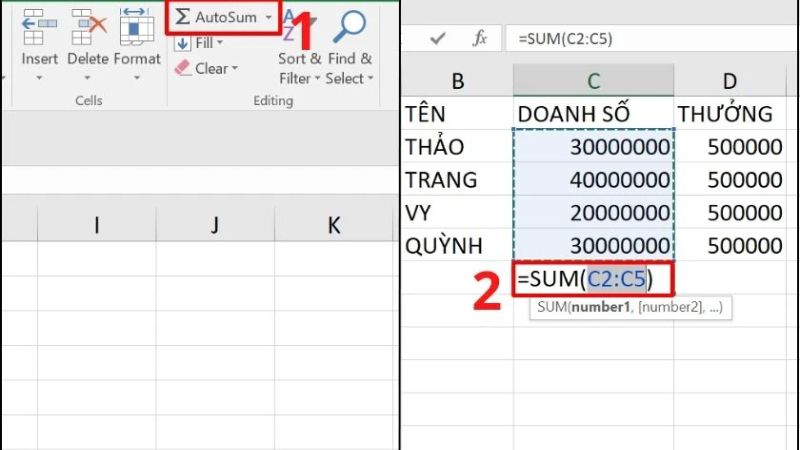Click the Find & Select magnifier icon
This screenshot has height=450, width=800.
[349, 27]
